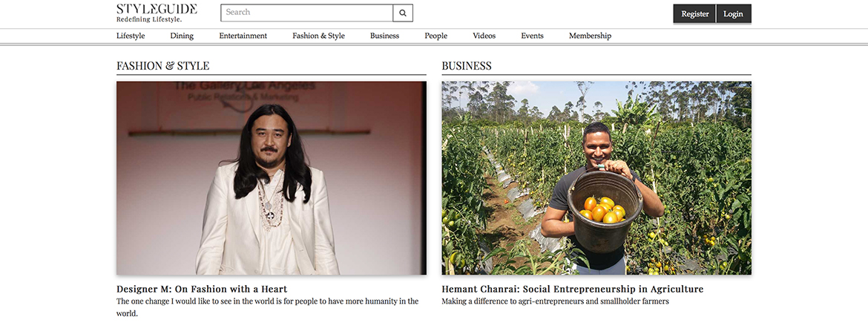Click the Register button
The width and height of the screenshot is (868, 334).
(x=694, y=14)
